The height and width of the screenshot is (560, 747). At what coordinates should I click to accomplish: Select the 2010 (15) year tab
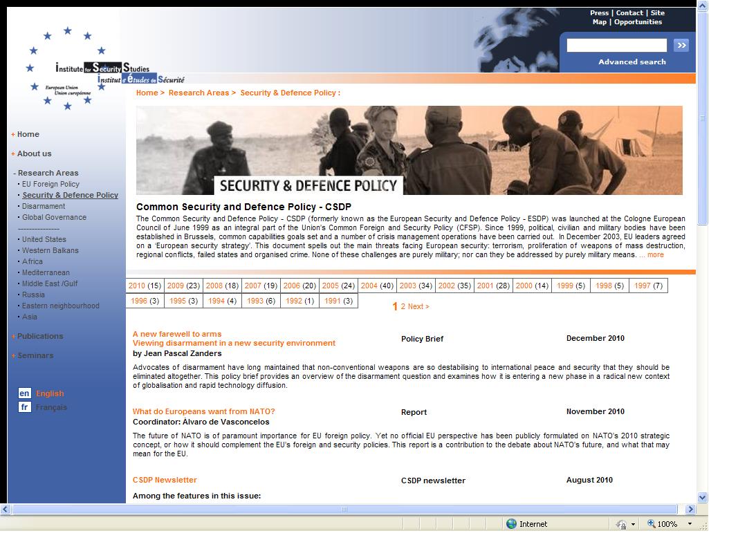pyautogui.click(x=145, y=286)
